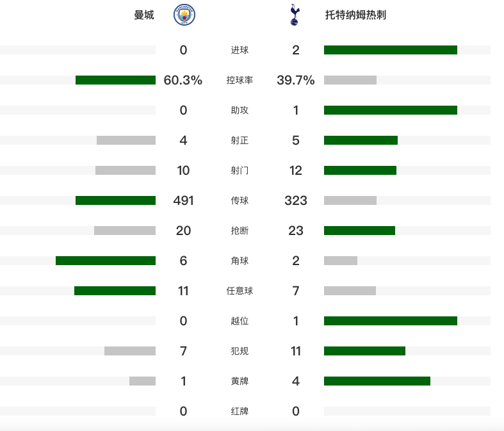Select the 红牌 red cards label
This screenshot has height=431, width=504.
[x=240, y=411]
